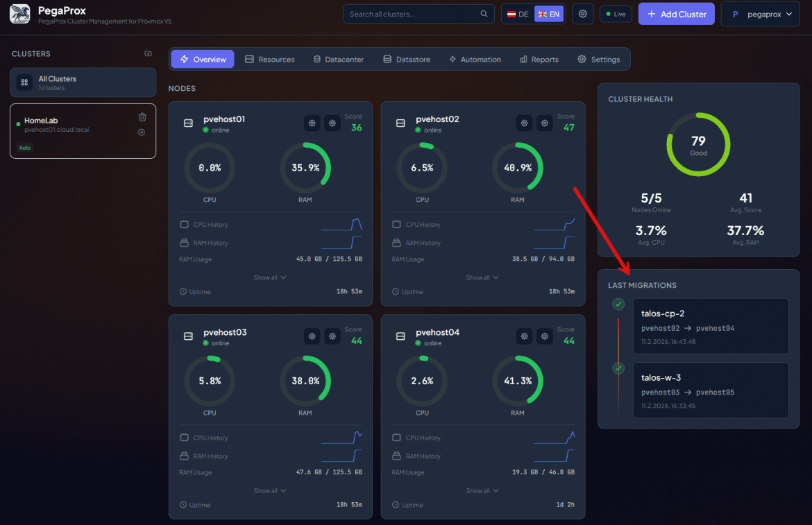Select All Clusters in sidebar
The height and width of the screenshot is (525, 812).
pyautogui.click(x=83, y=83)
